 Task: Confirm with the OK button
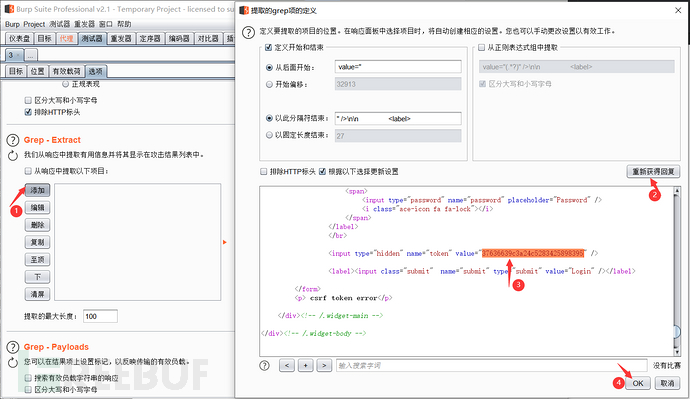(638, 383)
